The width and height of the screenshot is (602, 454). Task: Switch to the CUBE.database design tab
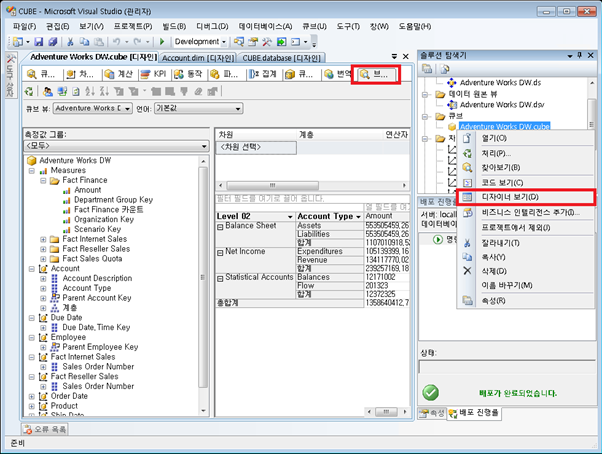[281, 58]
